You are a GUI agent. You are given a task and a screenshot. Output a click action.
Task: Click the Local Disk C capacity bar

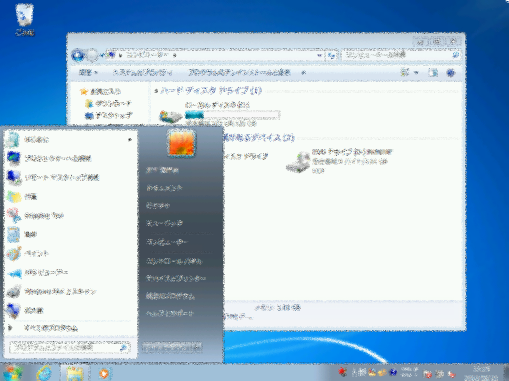pyautogui.click(x=232, y=115)
